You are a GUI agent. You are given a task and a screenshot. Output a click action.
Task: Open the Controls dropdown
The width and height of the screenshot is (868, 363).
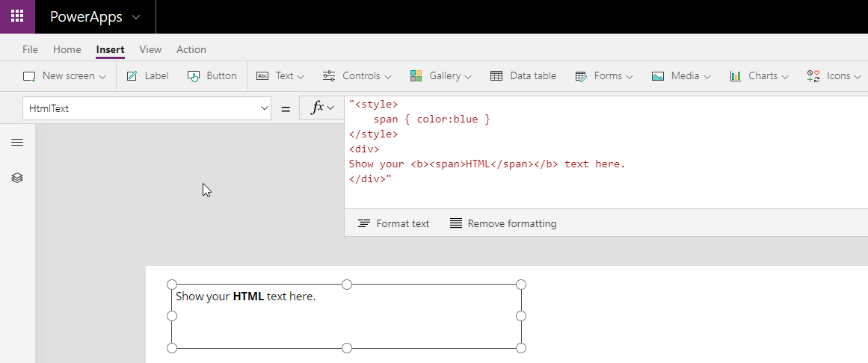357,75
